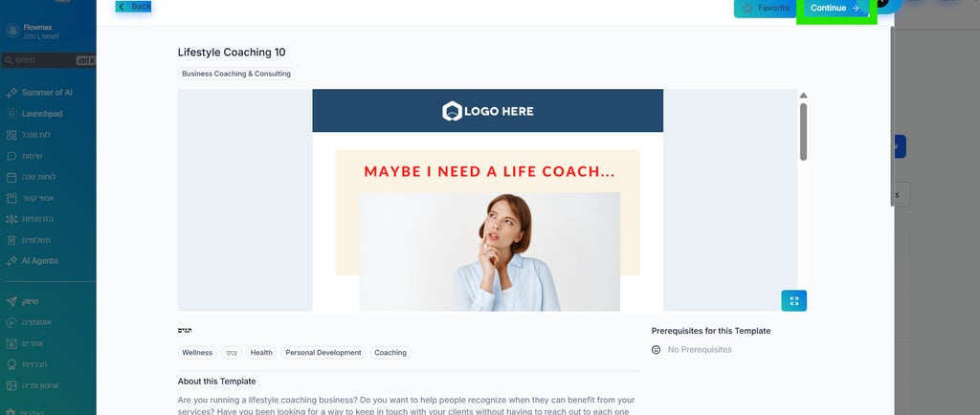
Task: Go Back to template list
Action: pyautogui.click(x=134, y=7)
